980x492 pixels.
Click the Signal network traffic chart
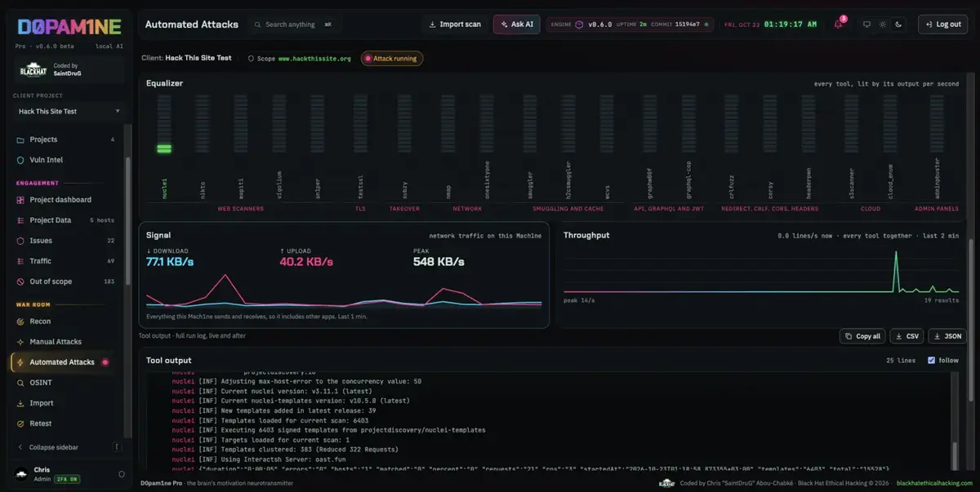click(x=344, y=291)
